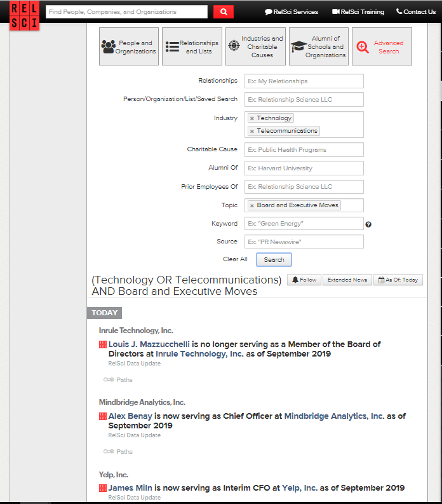The height and width of the screenshot is (504, 442).
Task: Click RelSci icon beside Alex Benay
Action: click(x=103, y=416)
